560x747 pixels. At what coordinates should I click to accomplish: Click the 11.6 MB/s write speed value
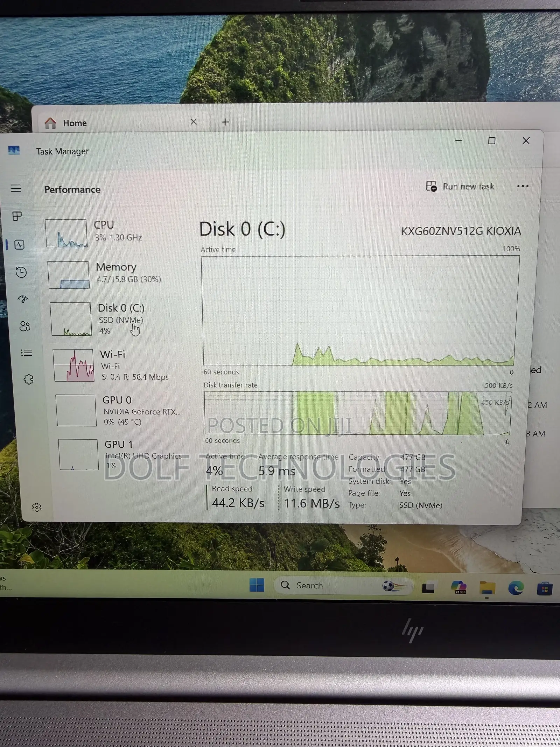pyautogui.click(x=311, y=503)
